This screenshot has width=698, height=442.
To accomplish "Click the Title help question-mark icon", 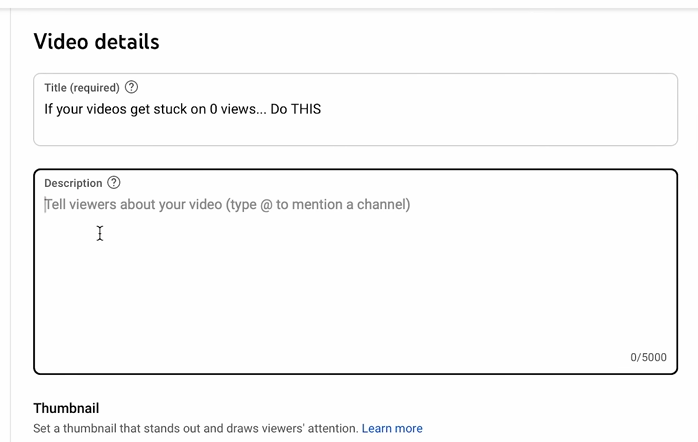I will [x=132, y=87].
